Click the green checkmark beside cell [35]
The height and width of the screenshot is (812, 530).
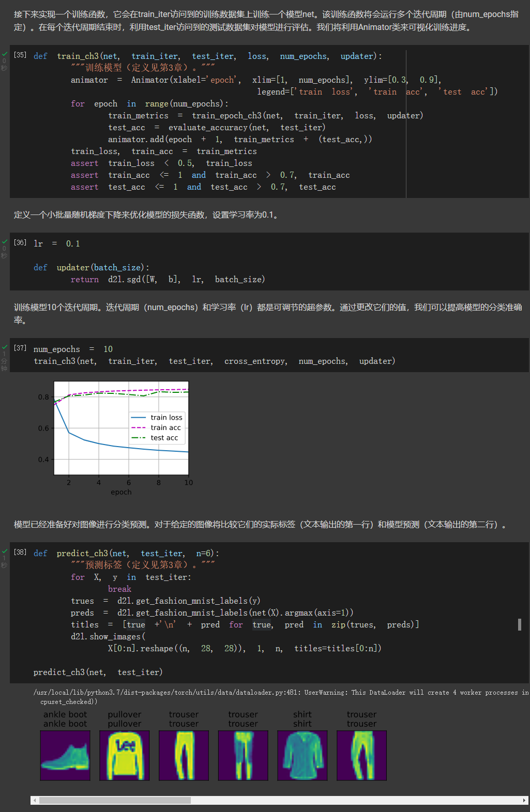[x=5, y=54]
